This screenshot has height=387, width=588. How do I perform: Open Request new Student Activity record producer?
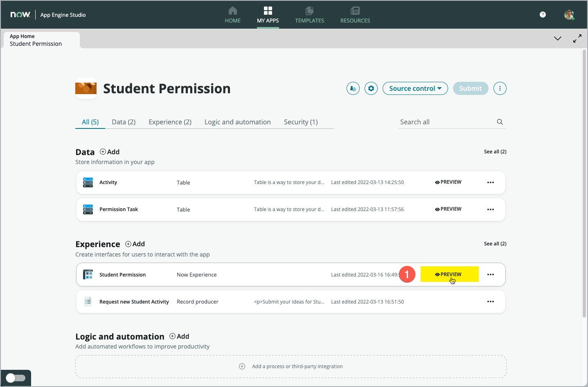[134, 302]
